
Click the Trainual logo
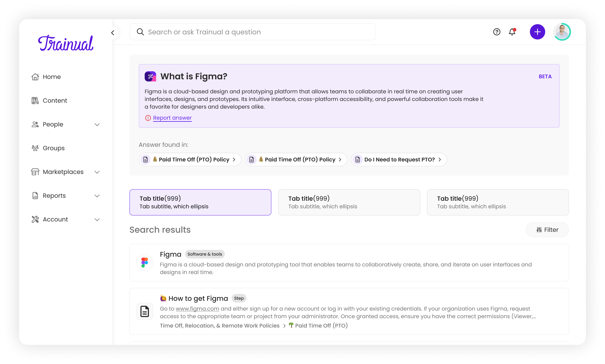pos(66,43)
